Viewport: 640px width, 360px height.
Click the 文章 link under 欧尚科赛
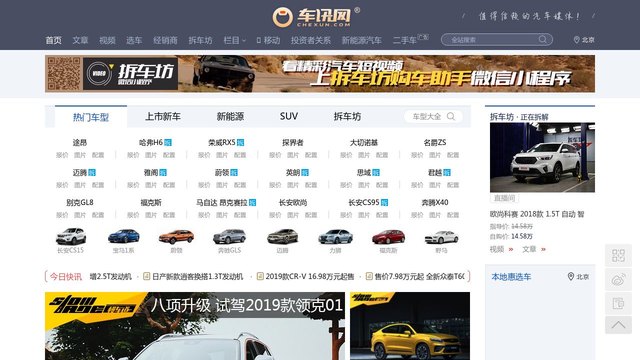[529, 249]
